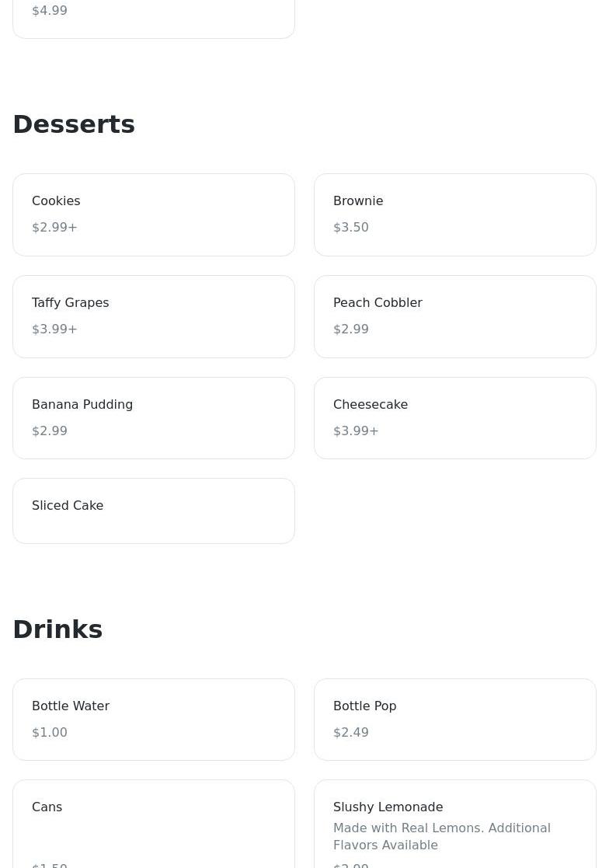This screenshot has height=868, width=609.
Task: Click the Drinks section heading
Action: [57, 629]
